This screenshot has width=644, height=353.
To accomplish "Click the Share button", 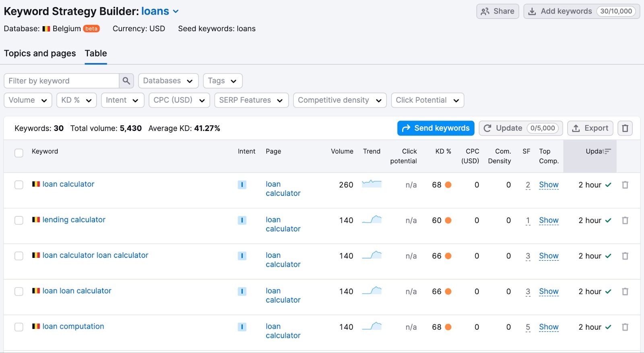I will (x=497, y=11).
